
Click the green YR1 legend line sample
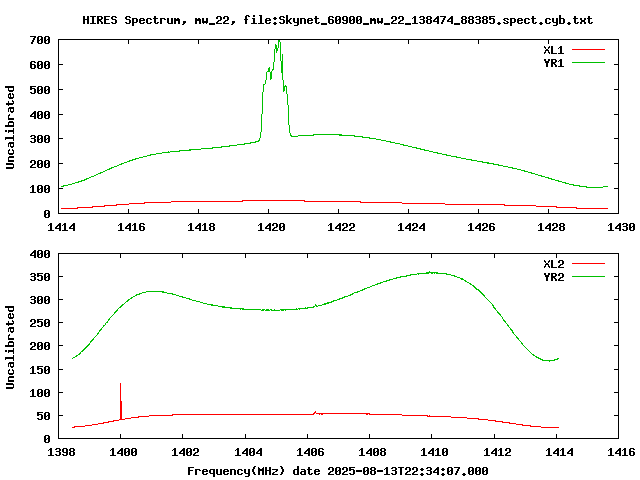point(588,63)
